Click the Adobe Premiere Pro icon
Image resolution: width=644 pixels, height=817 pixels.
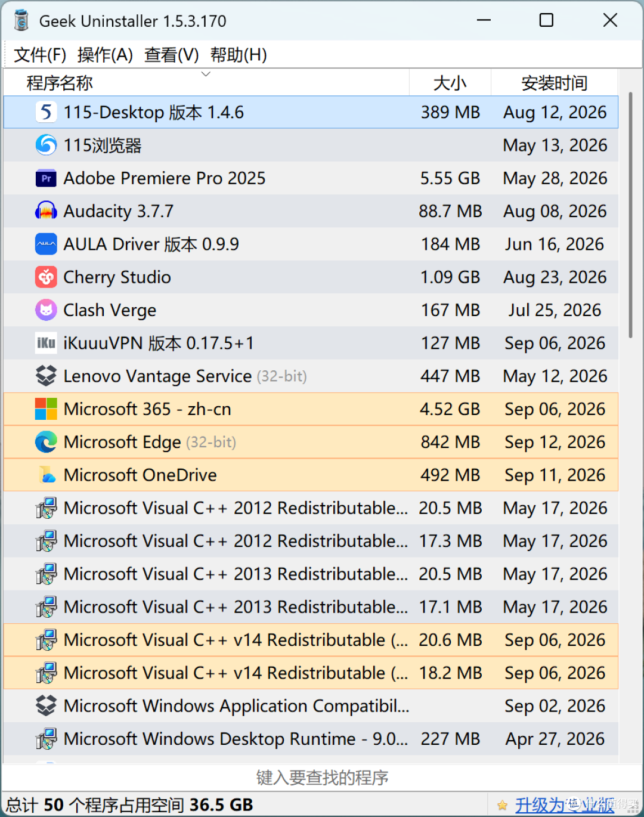(x=46, y=178)
